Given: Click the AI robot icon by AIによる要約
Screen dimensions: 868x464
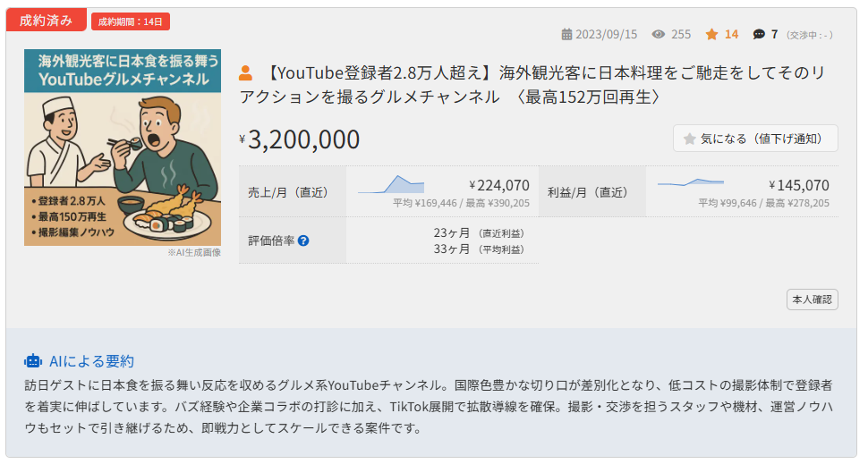Looking at the screenshot, I should tap(33, 361).
